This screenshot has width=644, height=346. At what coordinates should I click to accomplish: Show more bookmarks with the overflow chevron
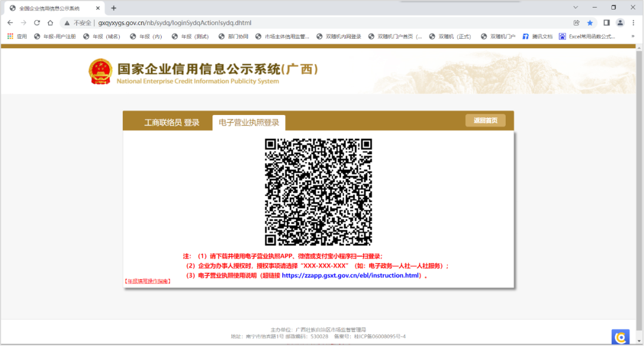[633, 36]
